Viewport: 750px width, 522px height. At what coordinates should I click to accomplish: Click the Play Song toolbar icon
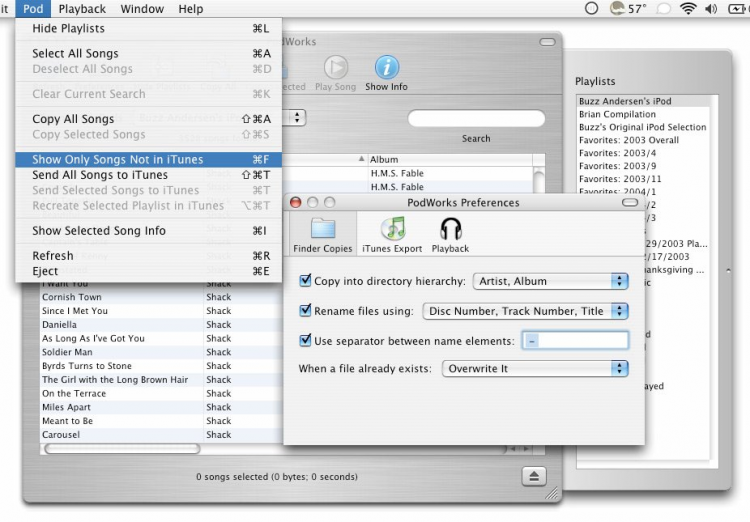335,73
